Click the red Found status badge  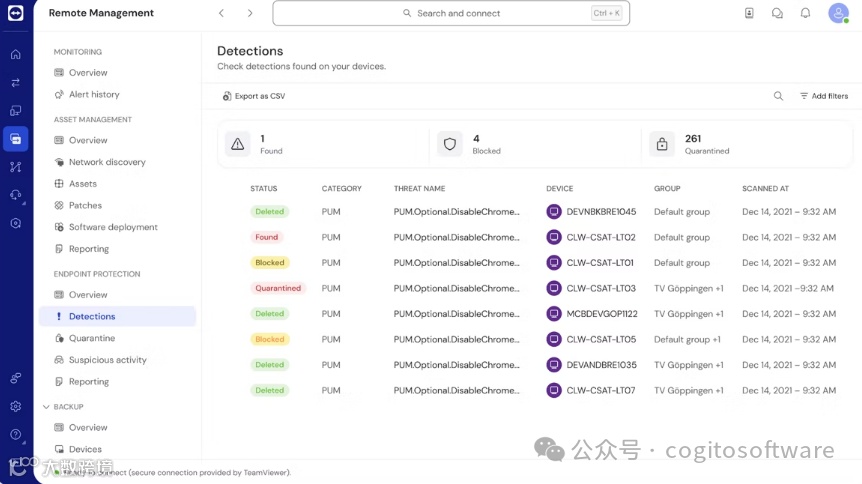267,237
